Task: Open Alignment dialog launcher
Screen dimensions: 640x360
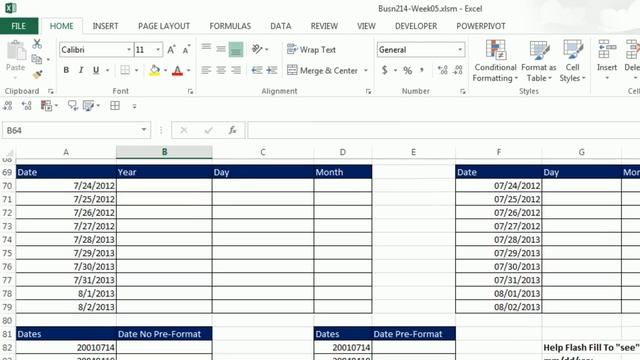Action: click(x=368, y=91)
